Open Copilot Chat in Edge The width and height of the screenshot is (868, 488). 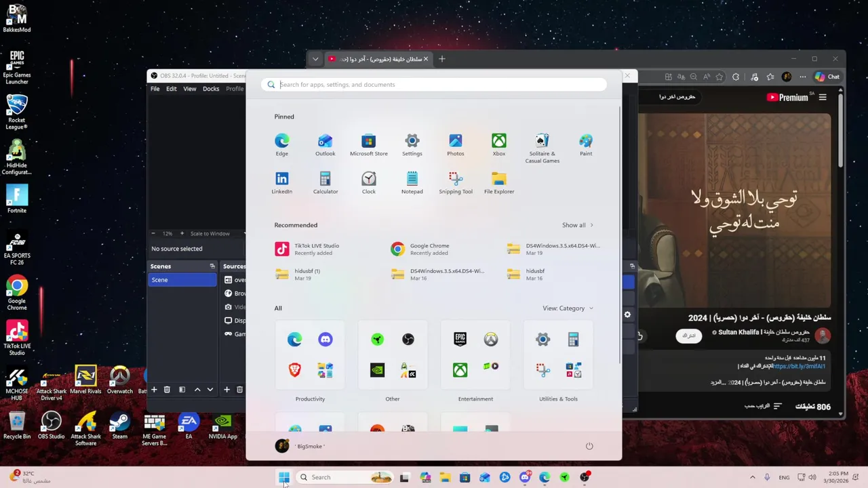(827, 77)
